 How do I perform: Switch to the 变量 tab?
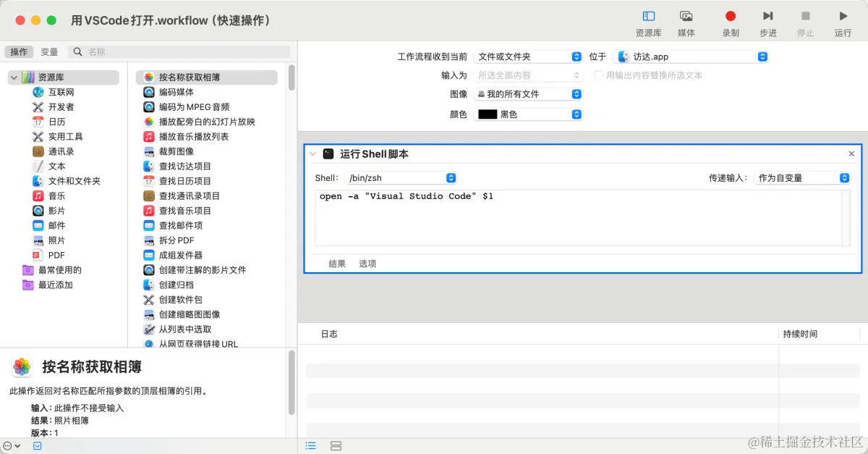coord(49,52)
